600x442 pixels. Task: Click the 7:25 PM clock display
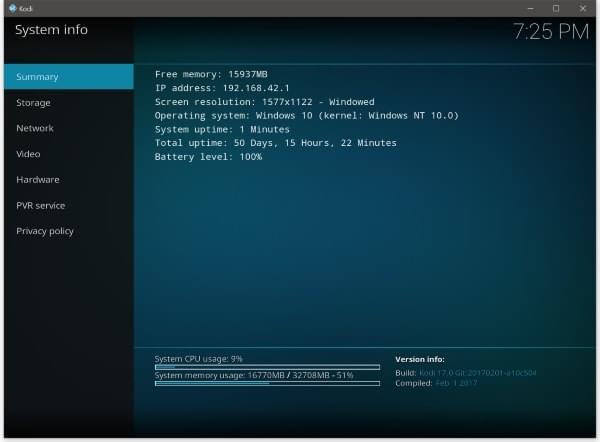pos(551,32)
